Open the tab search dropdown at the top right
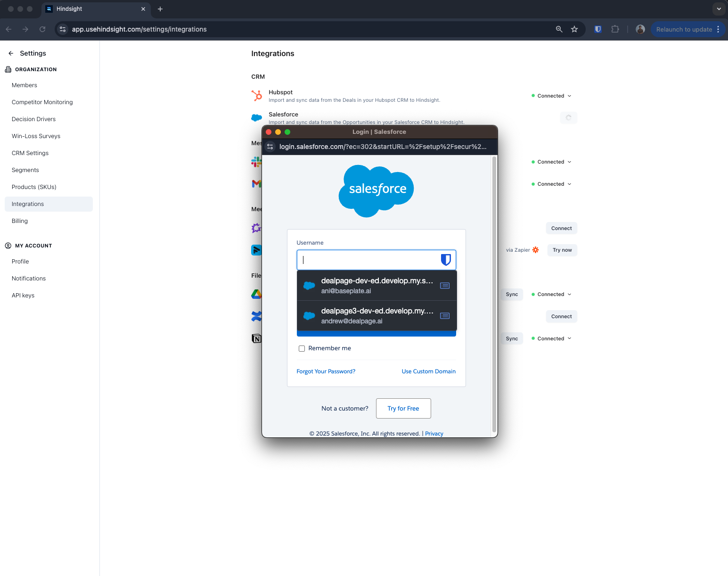Image resolution: width=728 pixels, height=576 pixels. pyautogui.click(x=719, y=9)
